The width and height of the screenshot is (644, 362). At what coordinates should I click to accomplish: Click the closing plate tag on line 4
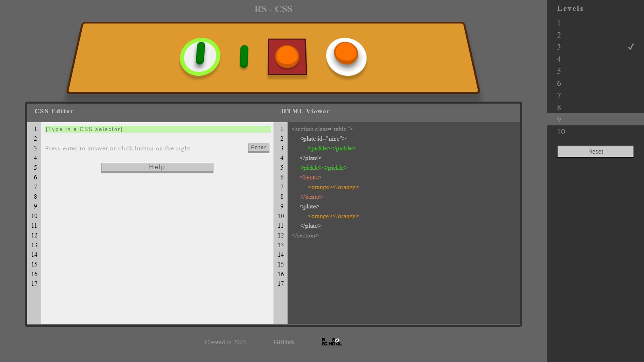pos(310,158)
